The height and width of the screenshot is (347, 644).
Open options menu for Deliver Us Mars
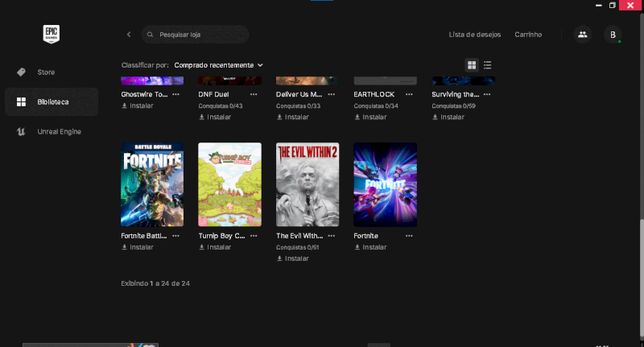coord(332,94)
